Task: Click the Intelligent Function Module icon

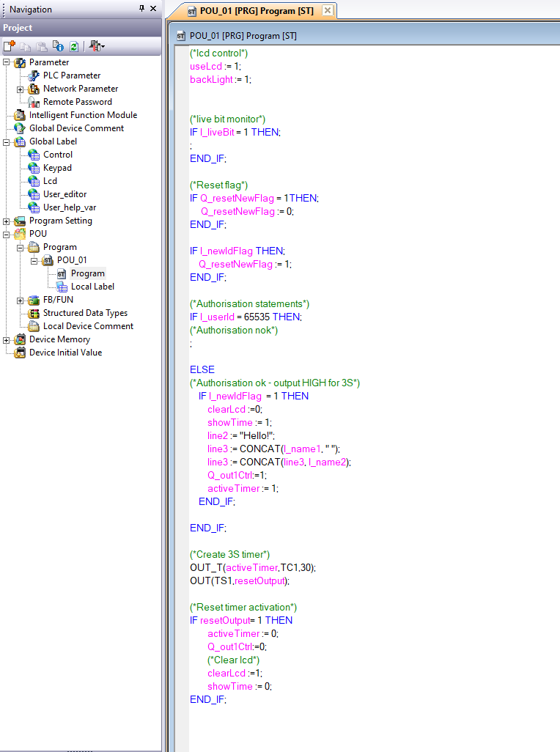Action: point(20,115)
